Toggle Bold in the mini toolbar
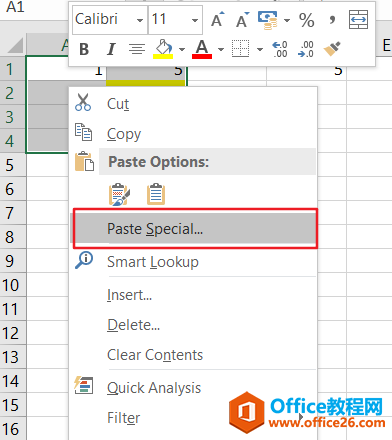This screenshot has width=392, height=440. pos(84,49)
